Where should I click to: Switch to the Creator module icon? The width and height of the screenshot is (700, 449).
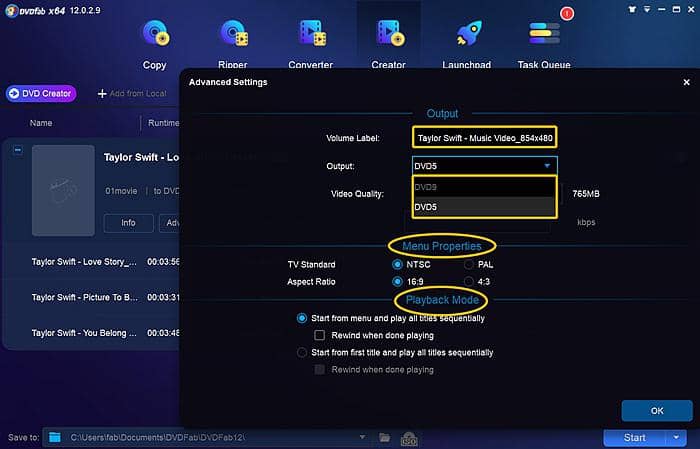point(388,36)
